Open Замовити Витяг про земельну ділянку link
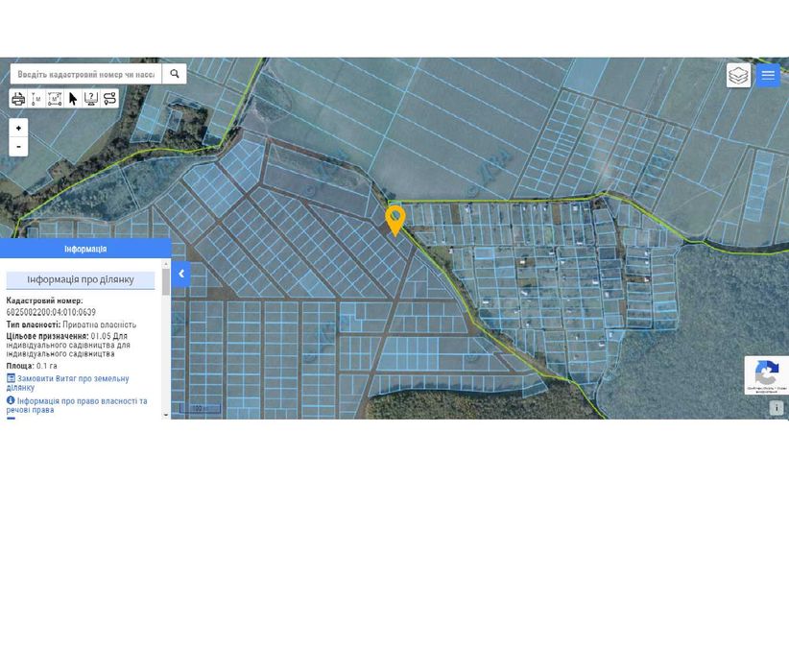 coord(67,383)
